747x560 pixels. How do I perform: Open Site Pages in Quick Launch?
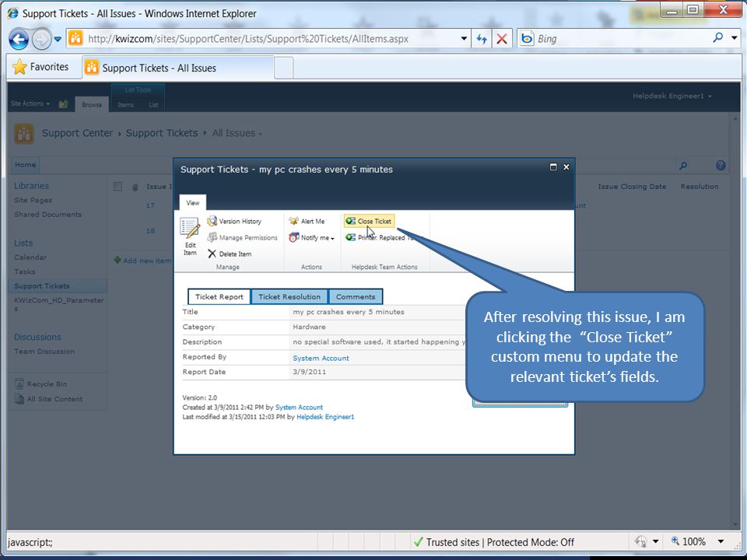tap(33, 201)
